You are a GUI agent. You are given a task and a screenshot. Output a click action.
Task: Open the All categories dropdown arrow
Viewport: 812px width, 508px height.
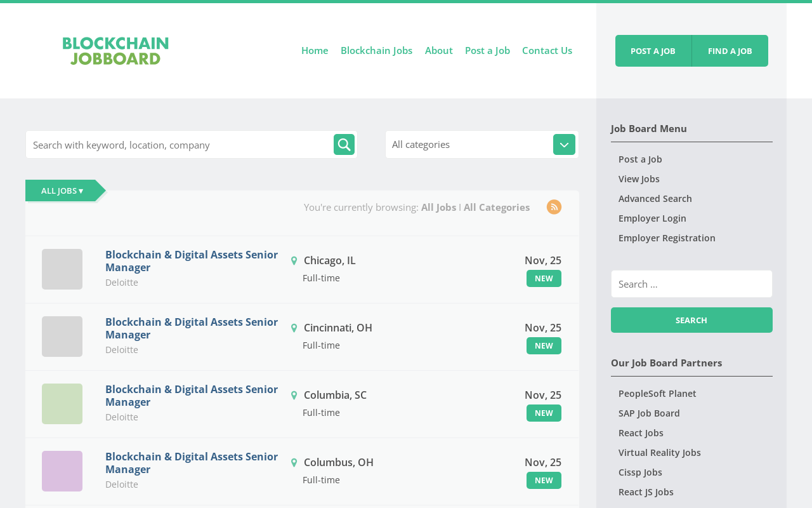pos(564,145)
